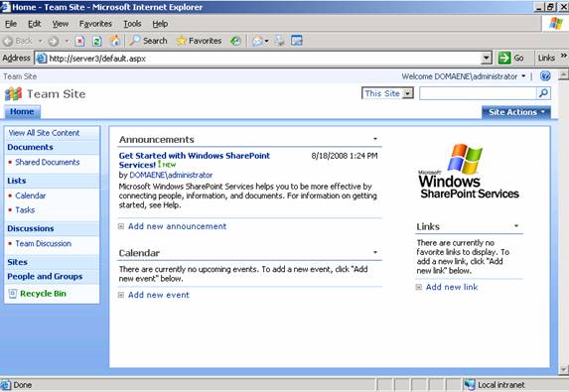Click the Windows SharePoint Services logo

pyautogui.click(x=469, y=171)
